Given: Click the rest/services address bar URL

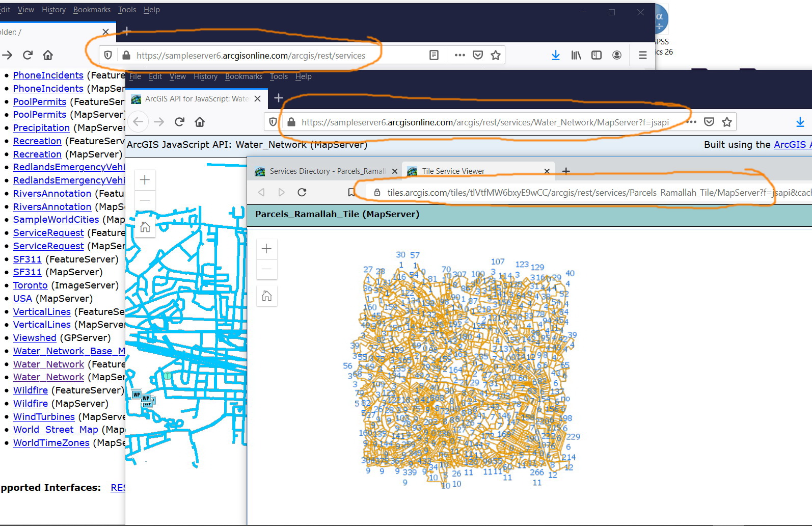Looking at the screenshot, I should (x=251, y=56).
